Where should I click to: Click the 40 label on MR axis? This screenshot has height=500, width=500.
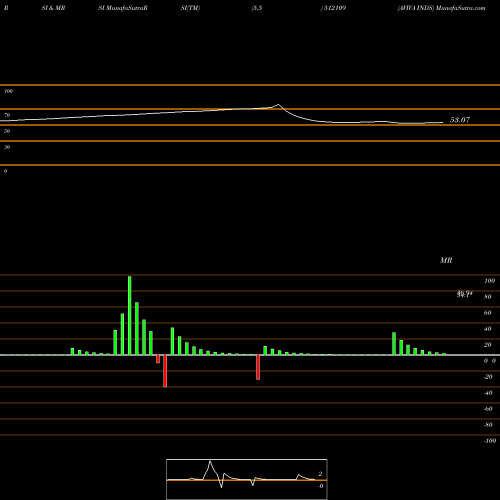click(x=488, y=329)
